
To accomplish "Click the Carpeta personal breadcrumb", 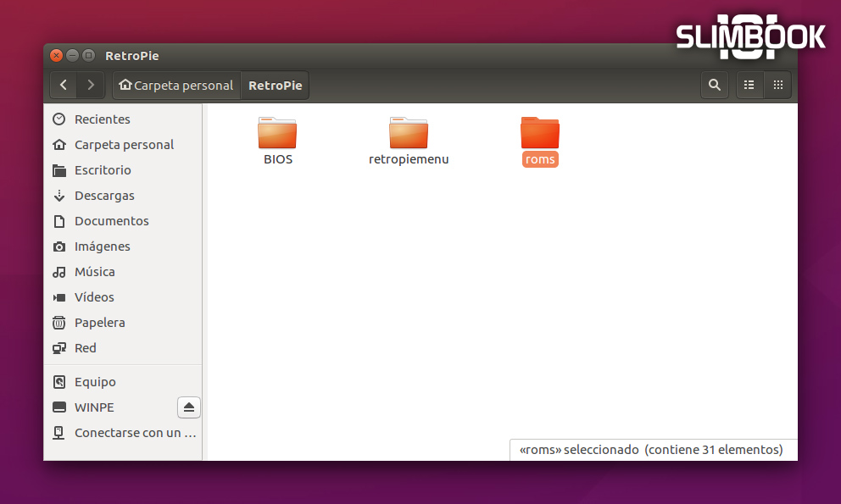I will (x=176, y=85).
